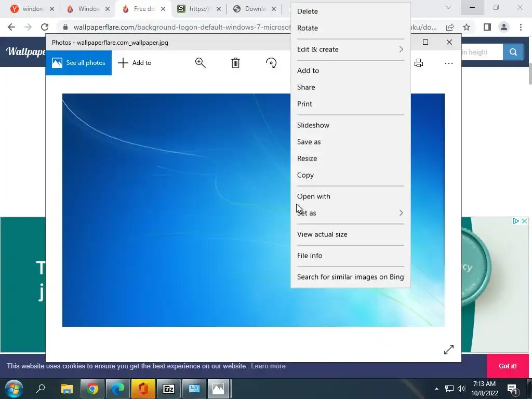This screenshot has height=399, width=532.
Task: Close the ad with the X icon
Action: (x=524, y=221)
